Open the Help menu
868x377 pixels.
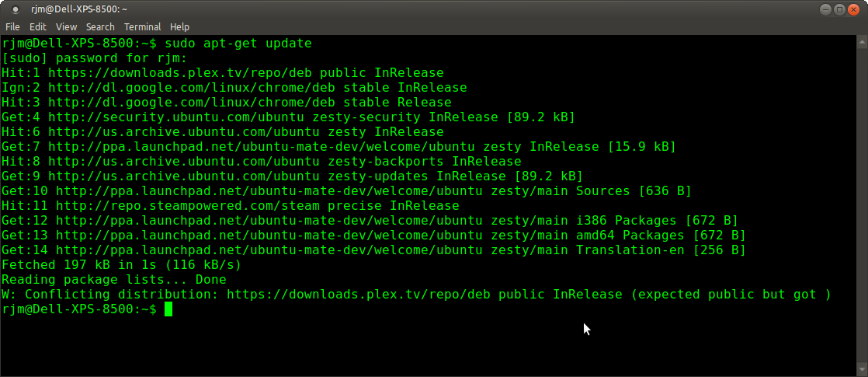179,26
